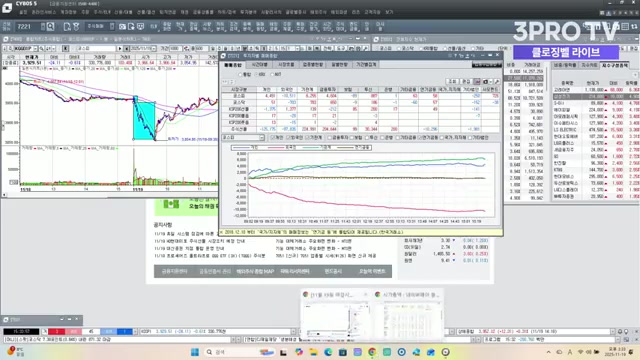640x360 pixels.
Task: Switch to the 시간대별 tab
Action: click(259, 64)
